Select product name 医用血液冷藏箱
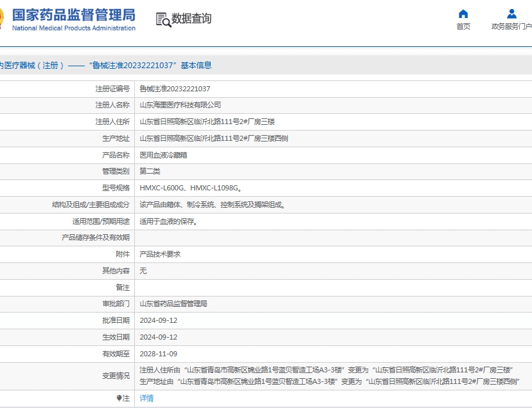The width and height of the screenshot is (532, 411). 163,155
